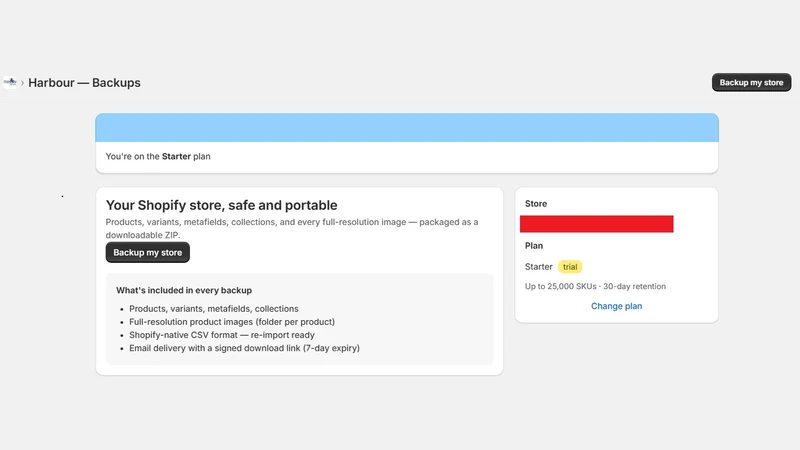Click the top-right Backup my store button
Viewport: 800px width, 450px height.
click(x=751, y=83)
